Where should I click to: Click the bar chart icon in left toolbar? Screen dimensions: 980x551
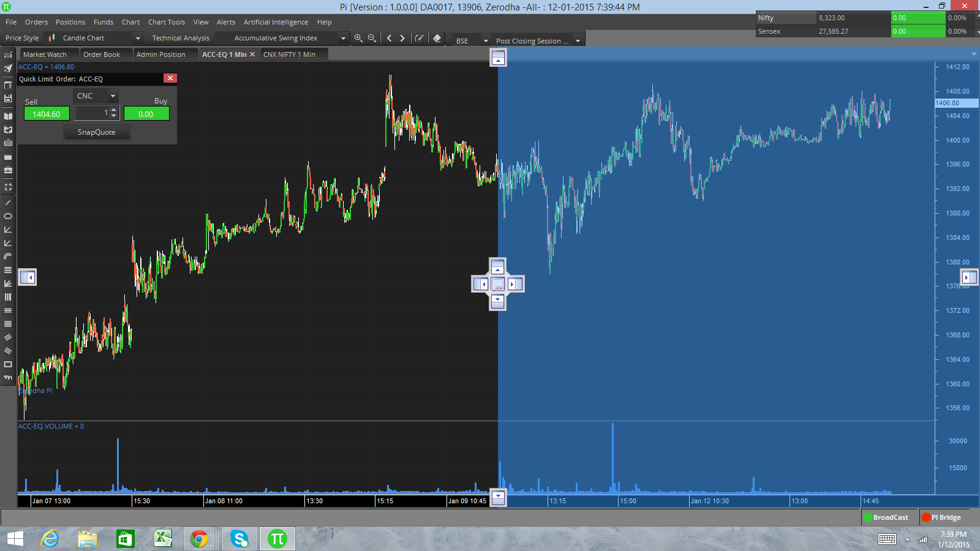[8, 55]
